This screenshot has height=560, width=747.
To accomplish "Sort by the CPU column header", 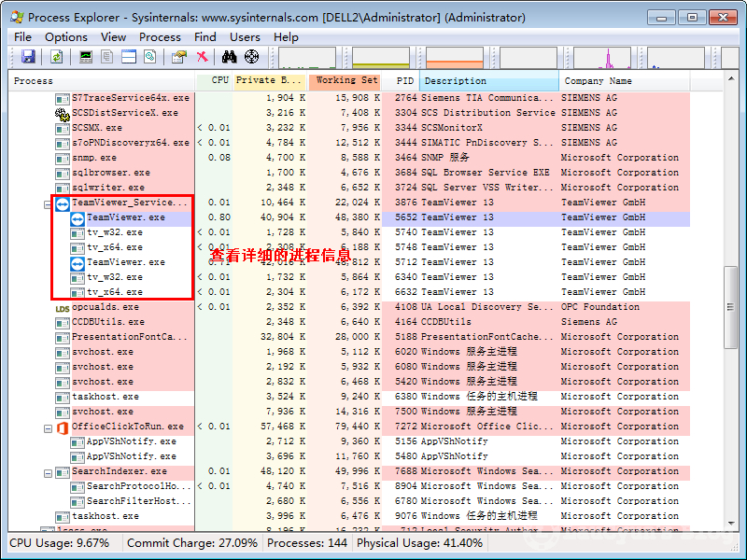I will (x=214, y=80).
